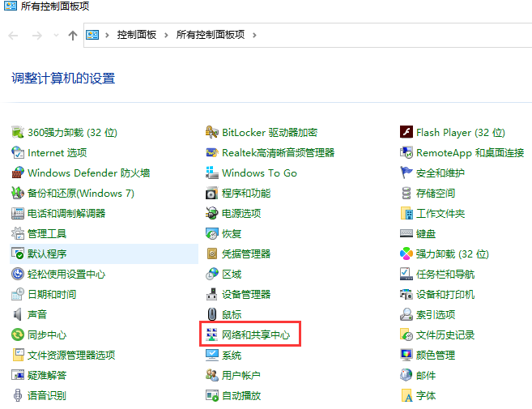Open the 程序和功能 link
This screenshot has width=532, height=409.
(x=246, y=193)
